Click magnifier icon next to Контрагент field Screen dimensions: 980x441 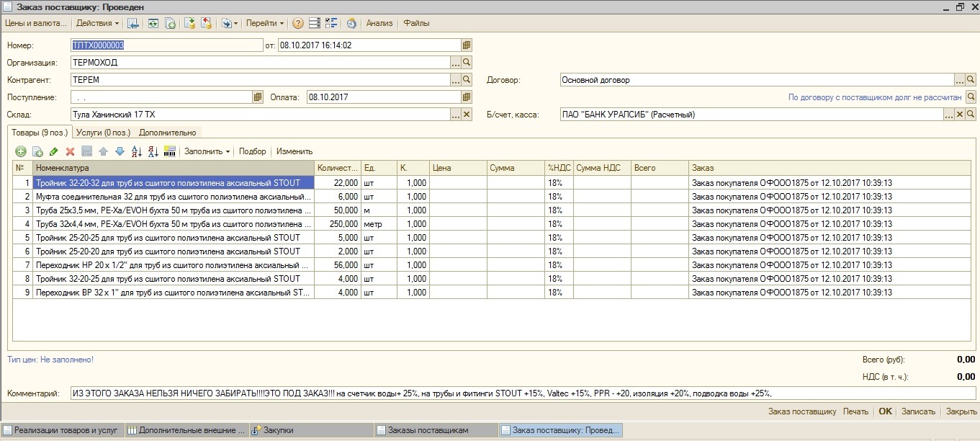click(467, 79)
